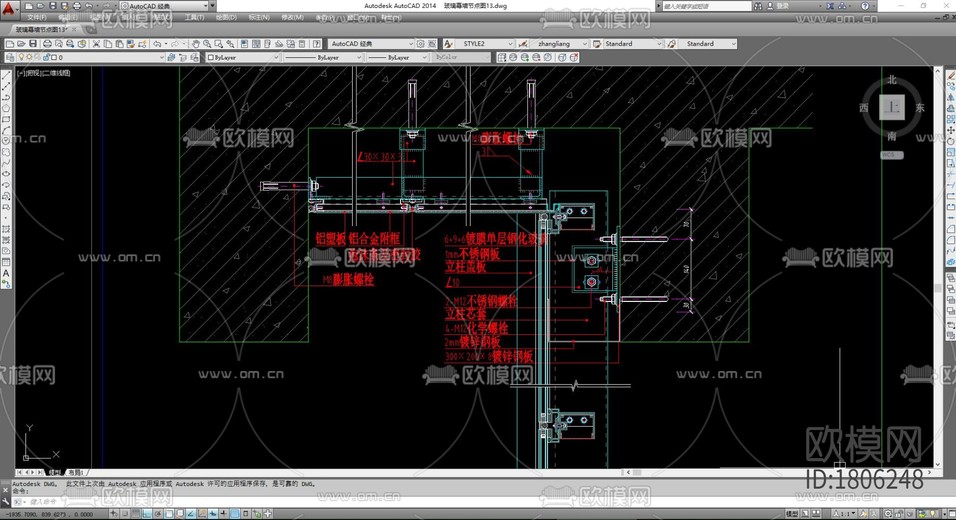Image resolution: width=956 pixels, height=520 pixels.
Task: Open the Layer Properties Manager icon
Action: coord(10,57)
